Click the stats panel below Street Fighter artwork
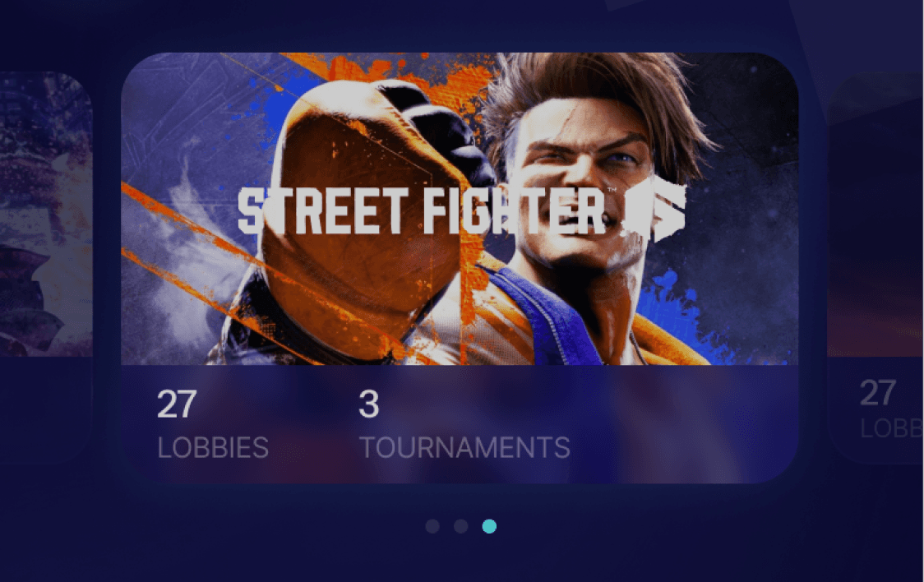Viewport: 924px width, 582px height. pyautogui.click(x=460, y=424)
